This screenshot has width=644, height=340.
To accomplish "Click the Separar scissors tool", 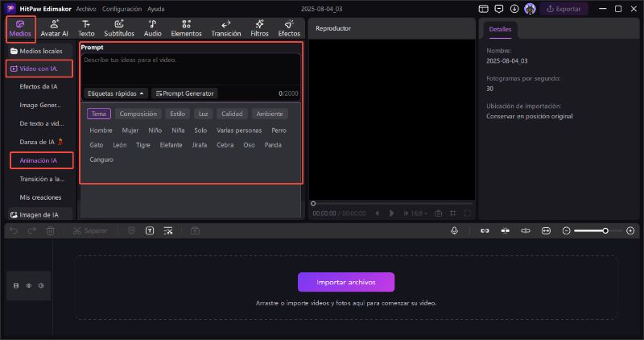I will point(90,230).
